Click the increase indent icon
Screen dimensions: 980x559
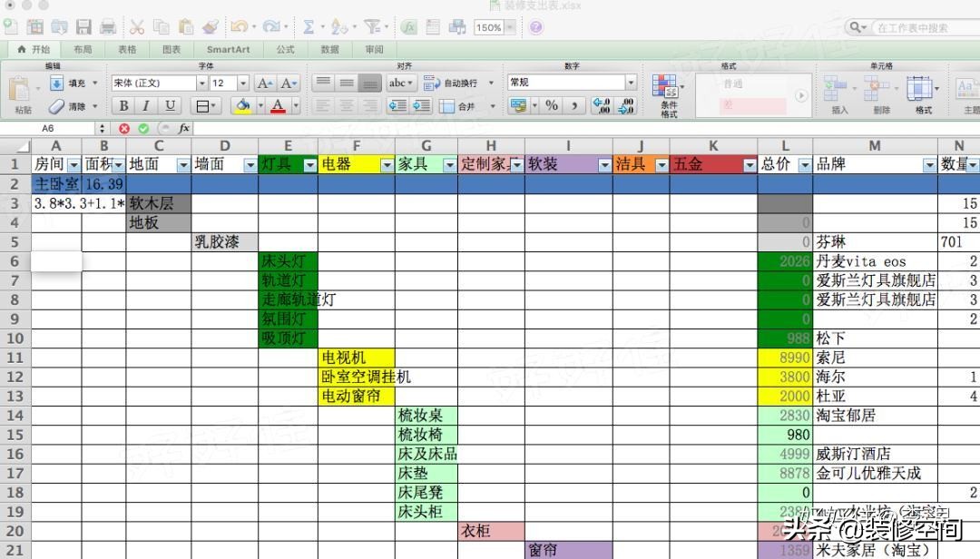(421, 105)
